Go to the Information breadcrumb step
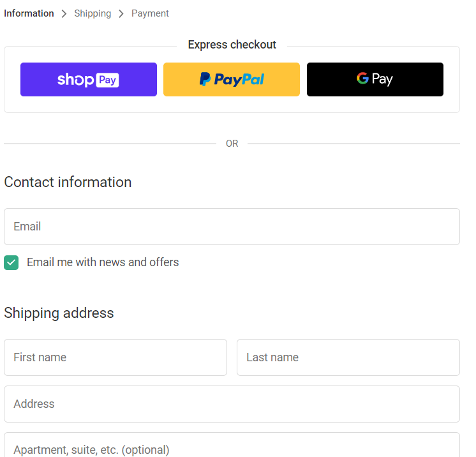Viewport: 476px width, 457px height. [x=29, y=13]
